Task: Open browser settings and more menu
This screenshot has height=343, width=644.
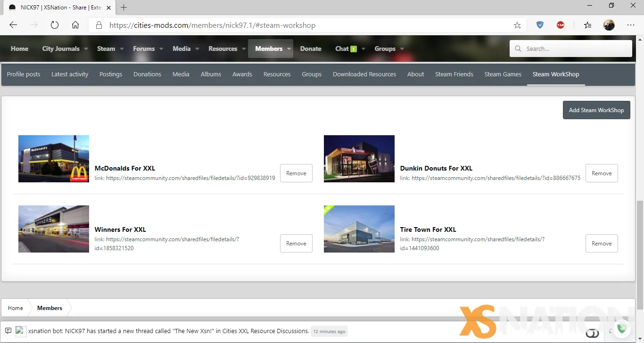Action: [631, 25]
